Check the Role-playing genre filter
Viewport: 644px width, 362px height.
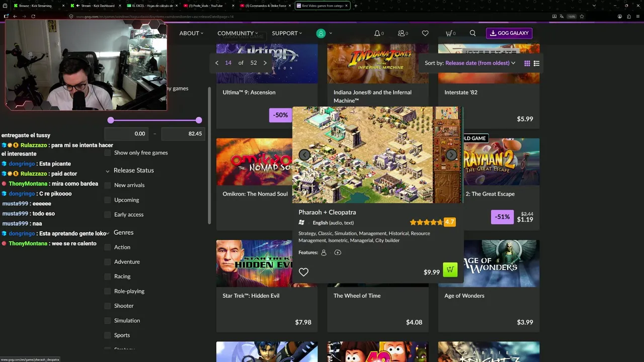click(108, 291)
